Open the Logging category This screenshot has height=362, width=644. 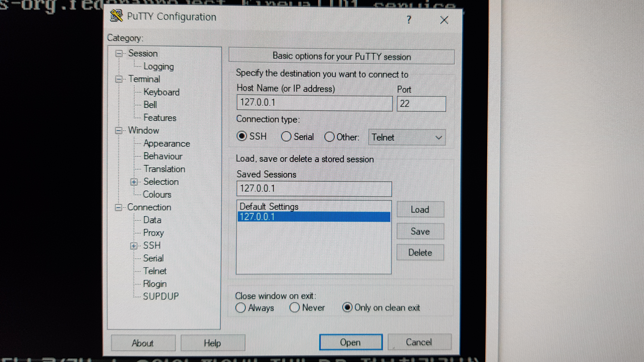point(158,67)
